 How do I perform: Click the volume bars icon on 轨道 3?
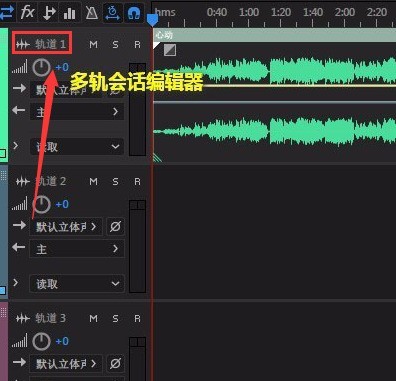pos(20,341)
